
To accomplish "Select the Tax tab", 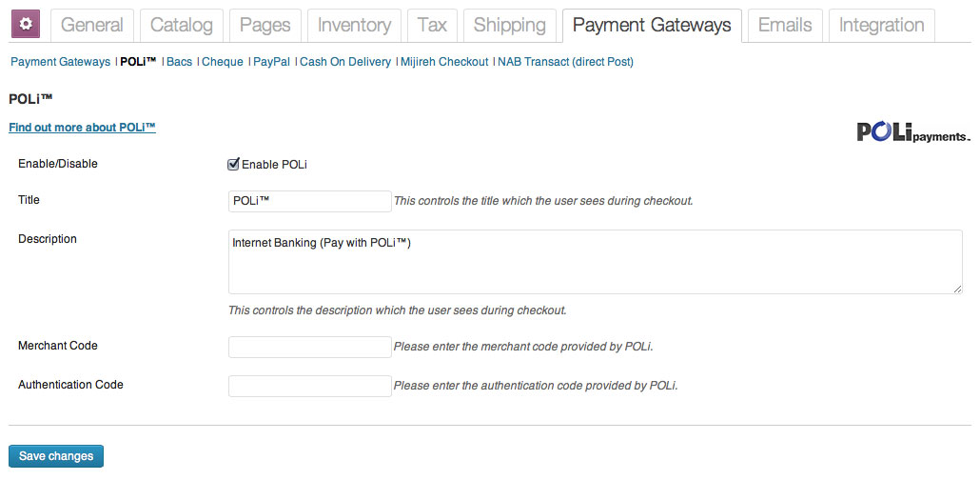I will pos(432,26).
